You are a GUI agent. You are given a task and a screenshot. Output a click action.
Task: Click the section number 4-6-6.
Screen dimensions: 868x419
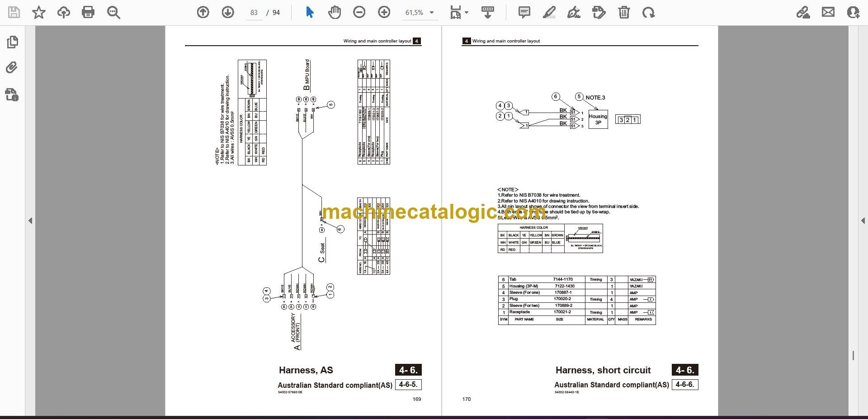(x=685, y=384)
